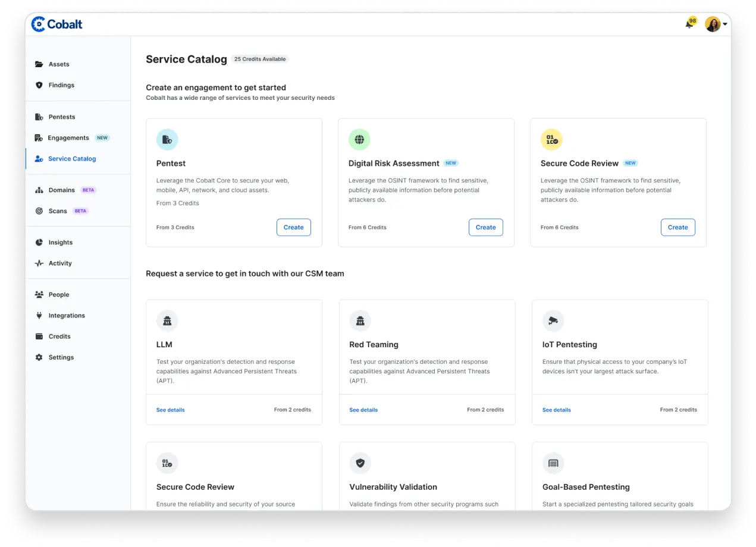Navigate to the Domains beta section

pos(62,190)
